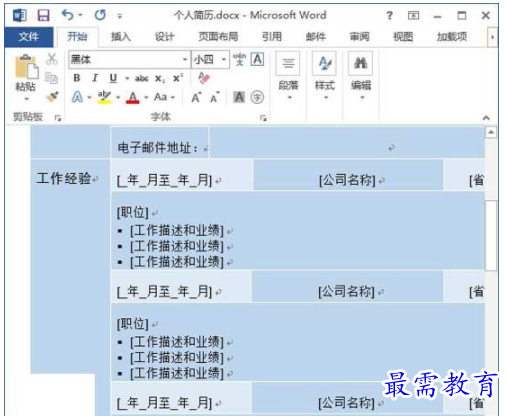Viewport: 506px width, 416px height.
Task: Click the Word application icon
Action: click(20, 15)
